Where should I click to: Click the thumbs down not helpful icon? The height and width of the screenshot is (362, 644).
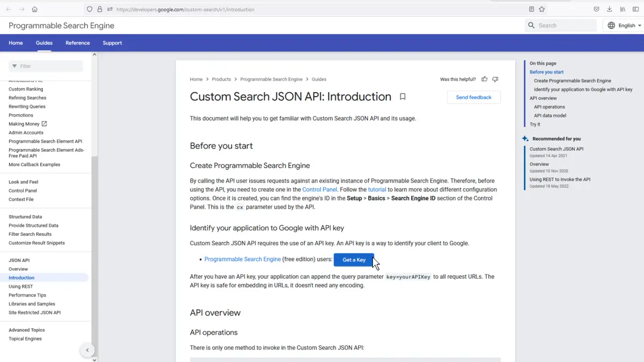coord(495,79)
